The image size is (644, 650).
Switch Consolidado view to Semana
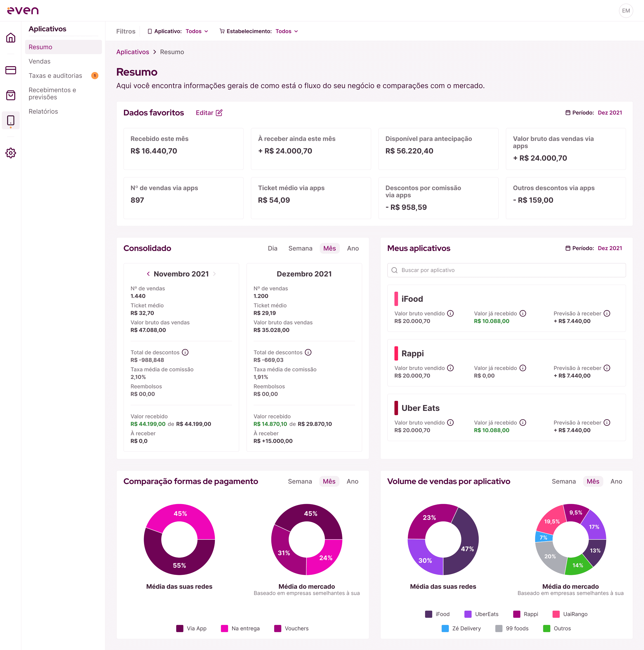(x=300, y=248)
